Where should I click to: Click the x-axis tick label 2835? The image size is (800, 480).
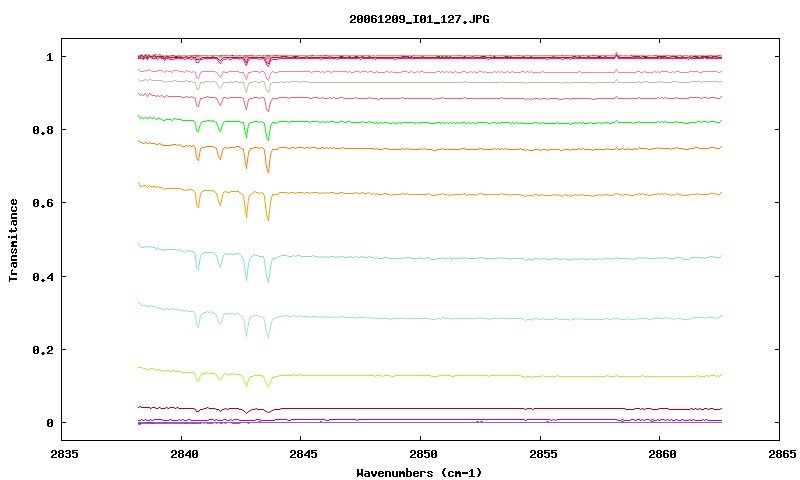[x=64, y=454]
